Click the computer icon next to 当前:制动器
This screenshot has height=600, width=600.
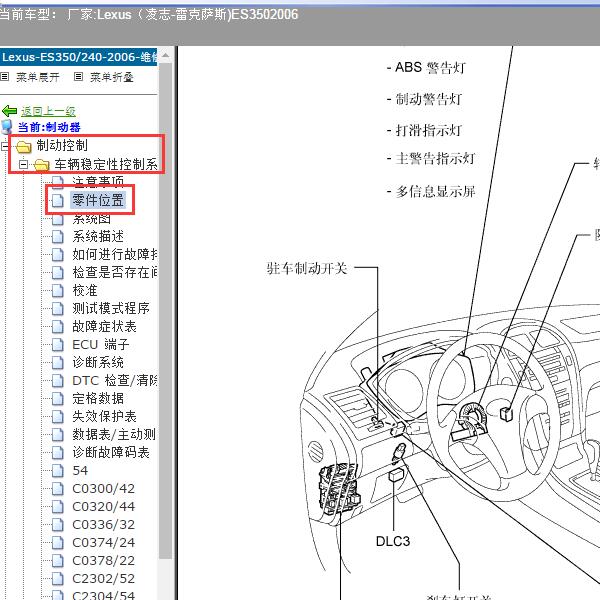(x=7, y=127)
